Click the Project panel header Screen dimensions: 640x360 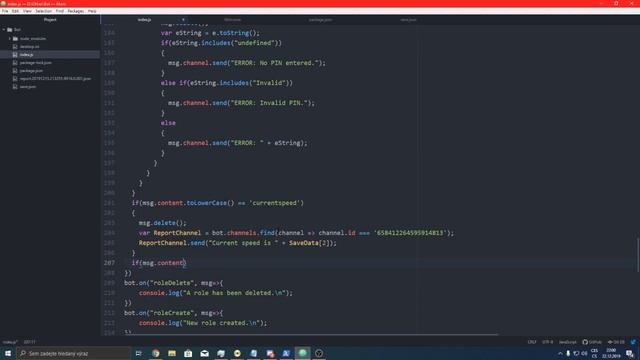tap(50, 20)
